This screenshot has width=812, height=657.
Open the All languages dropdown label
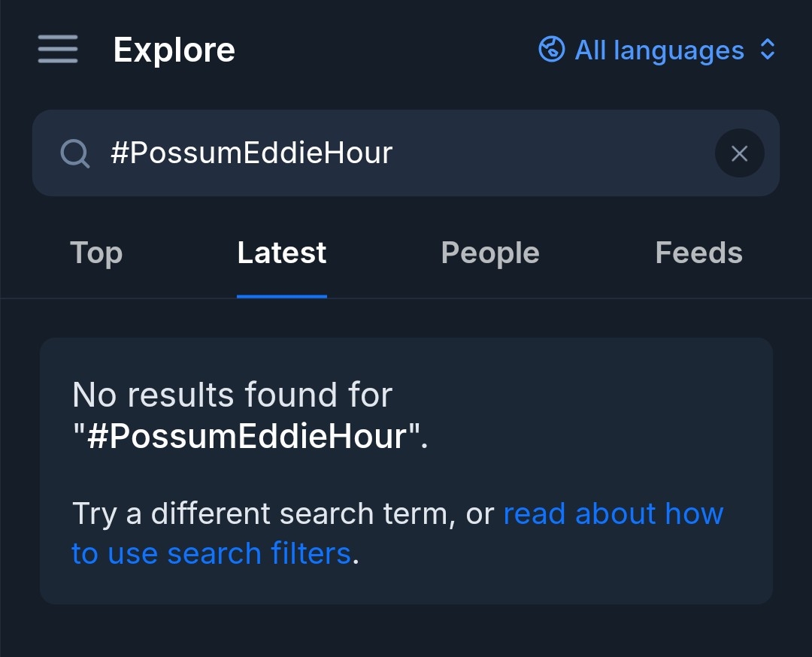coord(659,50)
